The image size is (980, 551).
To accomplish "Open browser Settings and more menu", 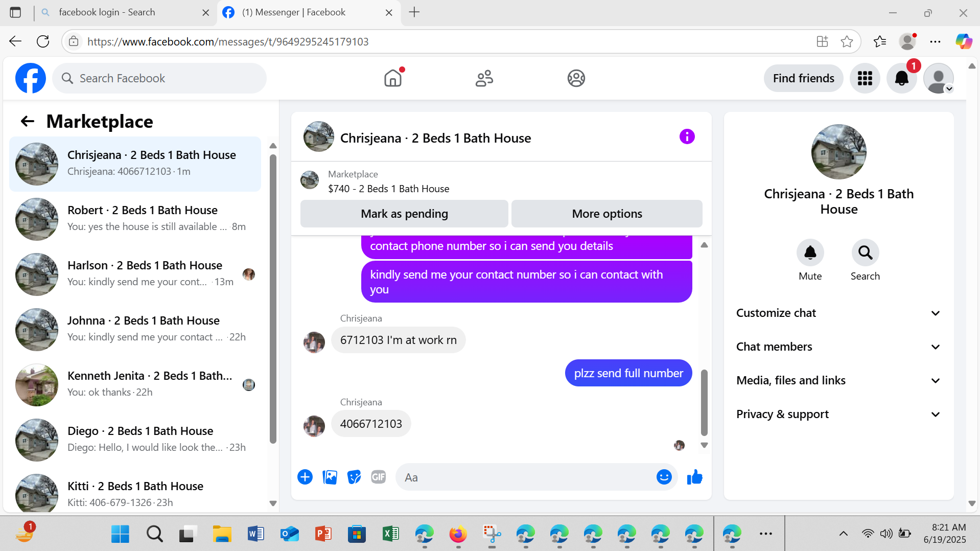I will coord(935,41).
